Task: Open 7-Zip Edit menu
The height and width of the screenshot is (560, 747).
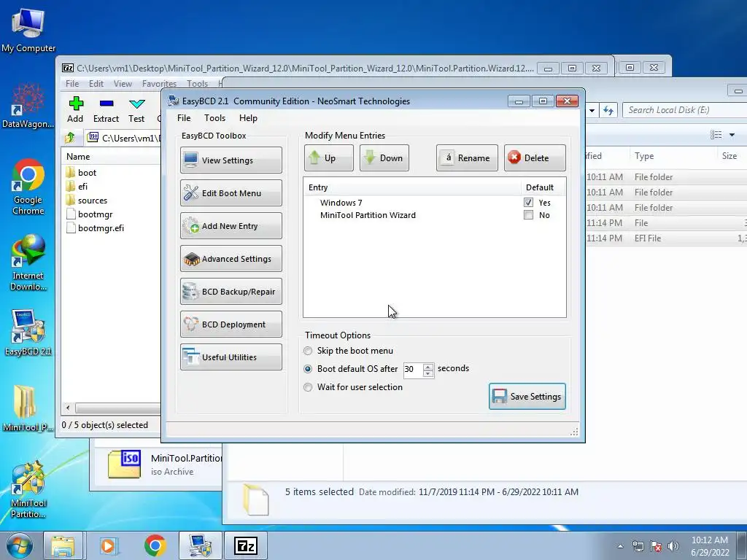Action: point(96,83)
